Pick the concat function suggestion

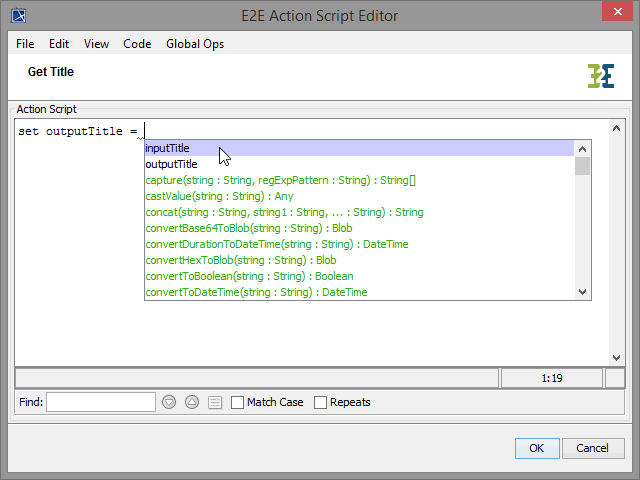[x=284, y=212]
